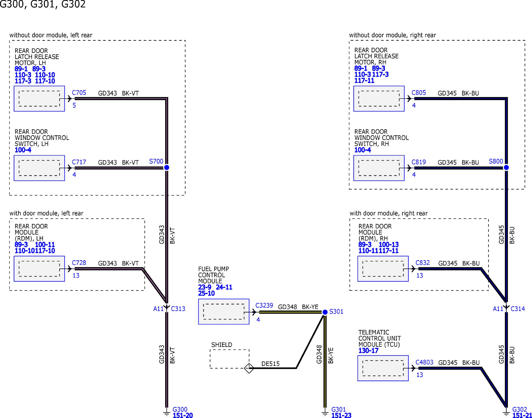
Task: Open page reference 151-20 under G300
Action: pyautogui.click(x=182, y=415)
